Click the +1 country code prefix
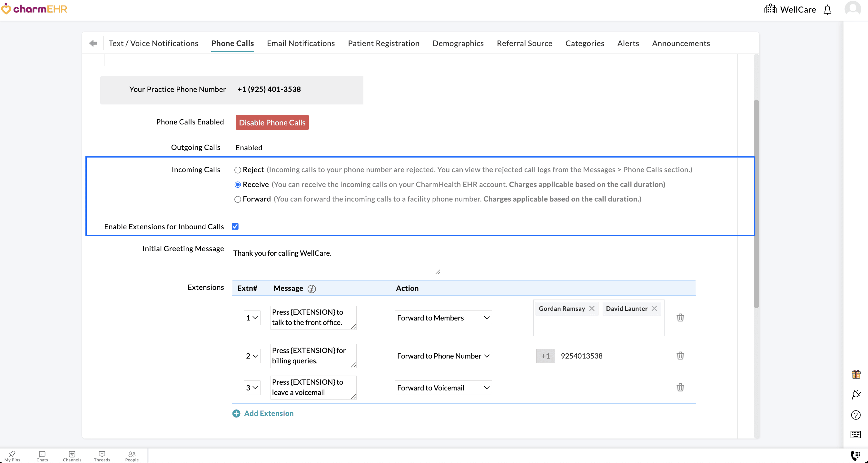This screenshot has width=868, height=463. coord(546,356)
